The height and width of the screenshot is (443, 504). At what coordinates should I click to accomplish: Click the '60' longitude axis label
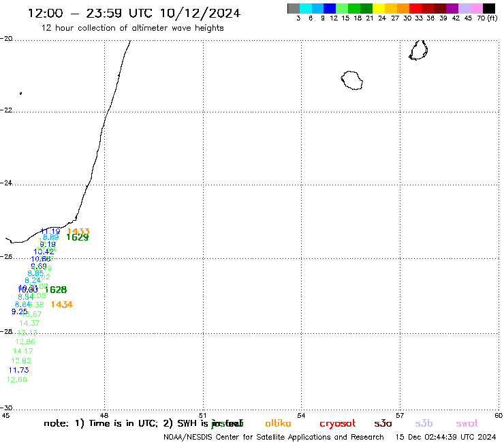(x=499, y=415)
